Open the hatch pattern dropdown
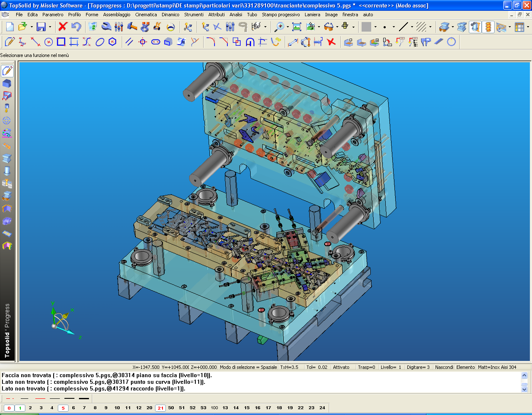The width and height of the screenshot is (532, 415). (430, 28)
